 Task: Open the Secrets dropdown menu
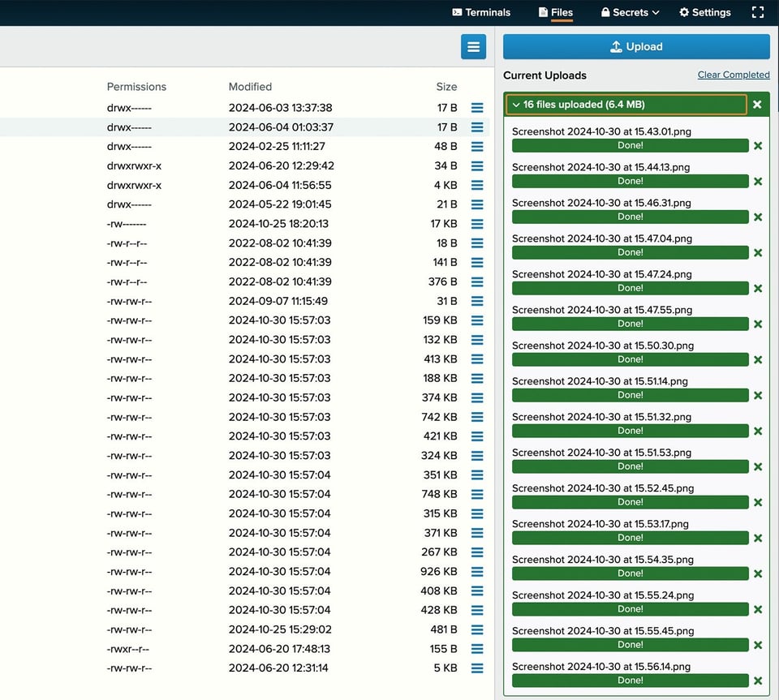pos(630,12)
